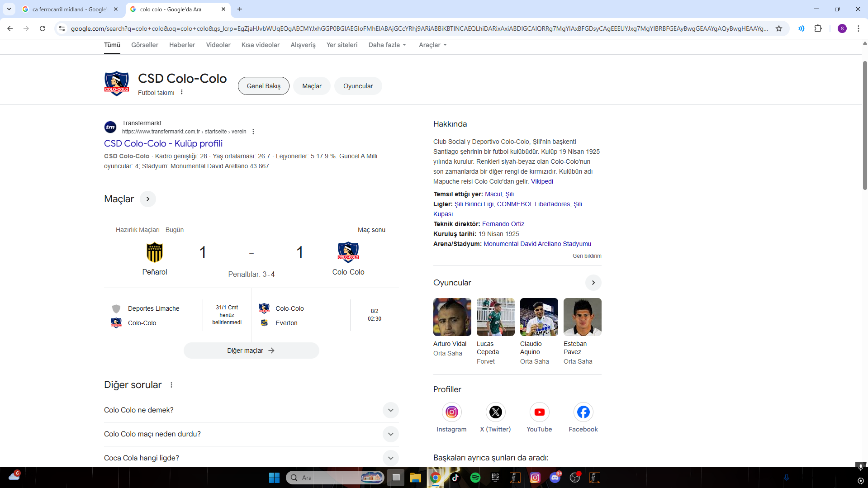This screenshot has width=868, height=488.
Task: Reload the current page
Action: [x=43, y=28]
